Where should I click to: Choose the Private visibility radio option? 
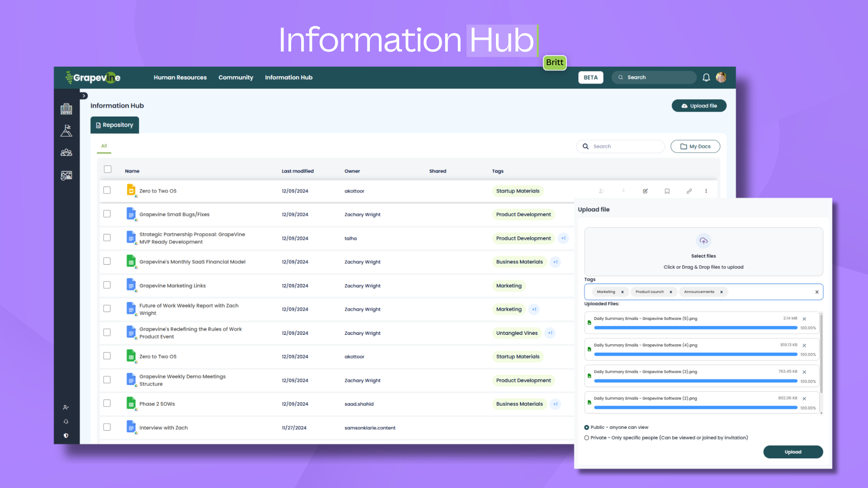click(587, 438)
